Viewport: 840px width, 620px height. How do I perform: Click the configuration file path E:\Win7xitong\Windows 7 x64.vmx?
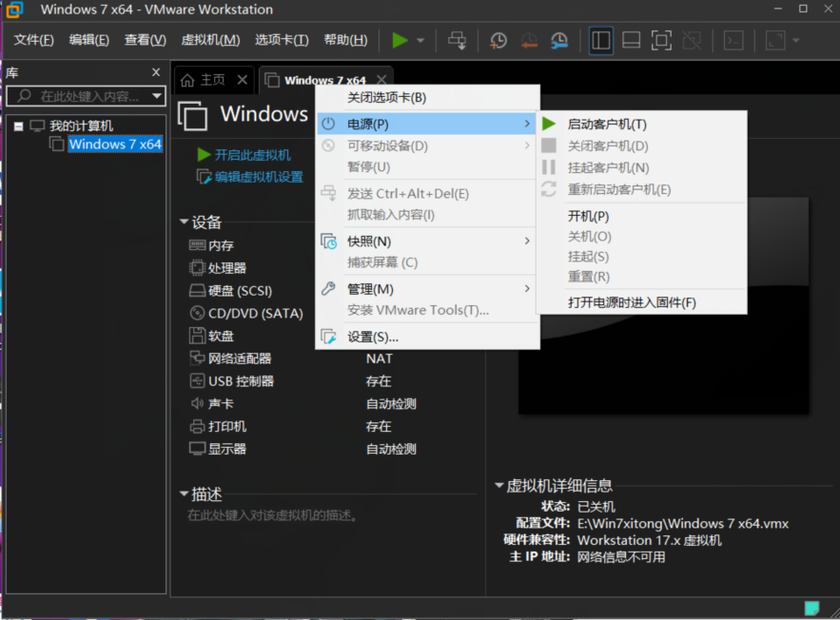[682, 524]
